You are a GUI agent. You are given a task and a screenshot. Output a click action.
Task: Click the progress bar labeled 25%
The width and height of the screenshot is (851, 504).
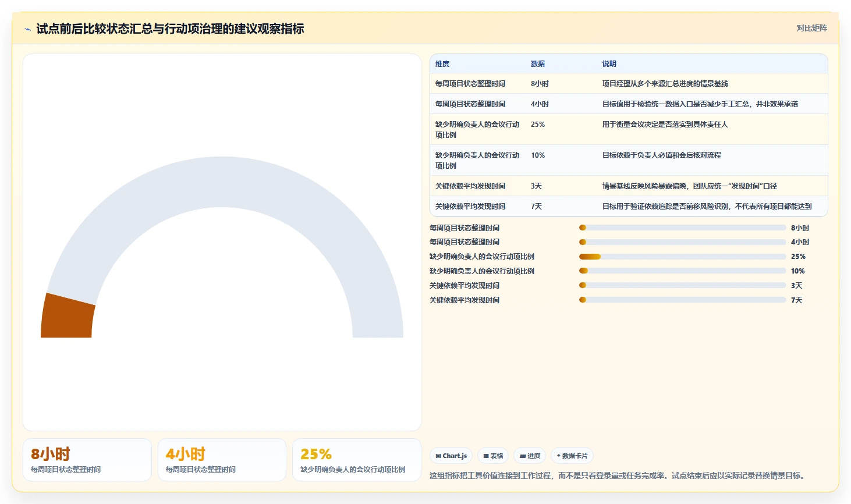point(682,257)
